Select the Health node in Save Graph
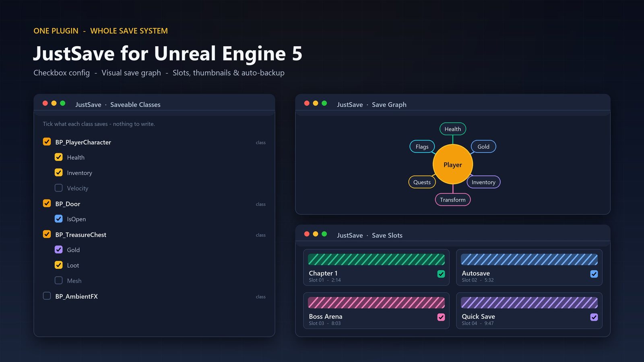Image resolution: width=644 pixels, height=362 pixels. point(453,129)
